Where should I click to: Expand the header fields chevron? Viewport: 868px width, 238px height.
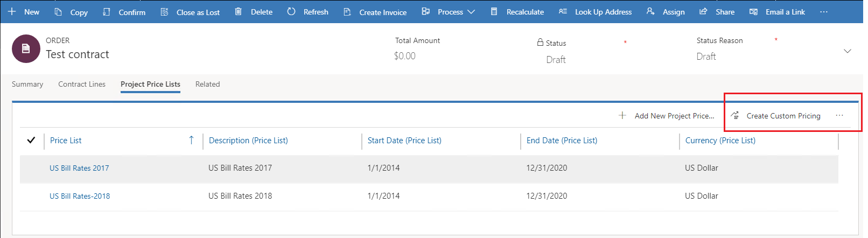coord(847,51)
